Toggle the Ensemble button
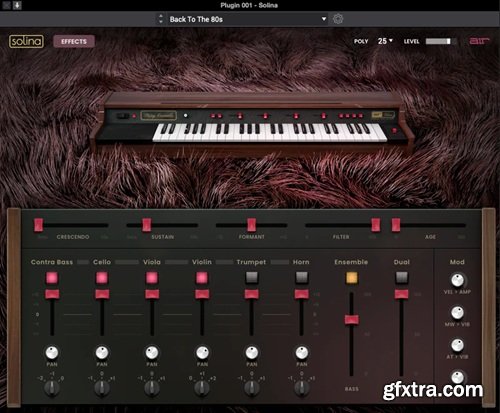The height and width of the screenshot is (413, 500). 351,277
